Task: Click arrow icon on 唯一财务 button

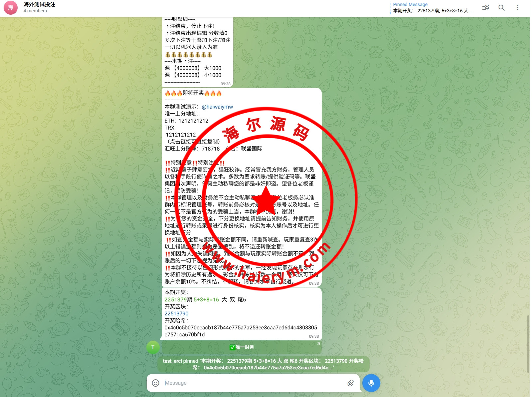Action: point(318,344)
